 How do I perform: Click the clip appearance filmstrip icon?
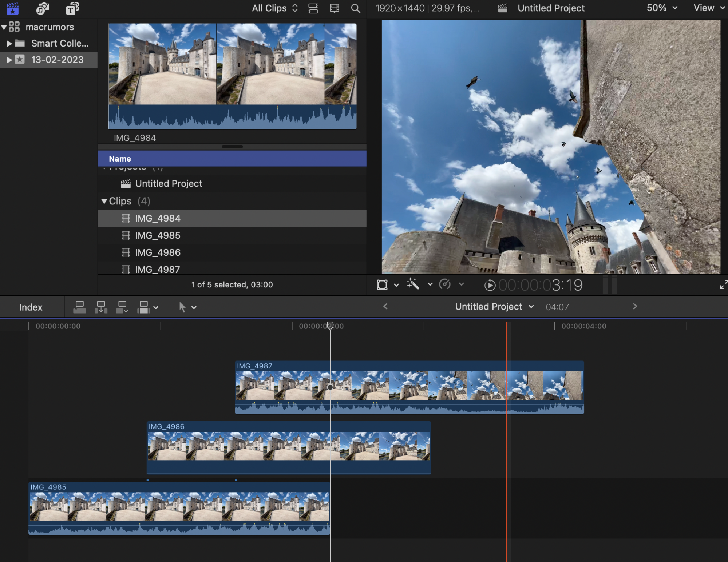coord(334,8)
